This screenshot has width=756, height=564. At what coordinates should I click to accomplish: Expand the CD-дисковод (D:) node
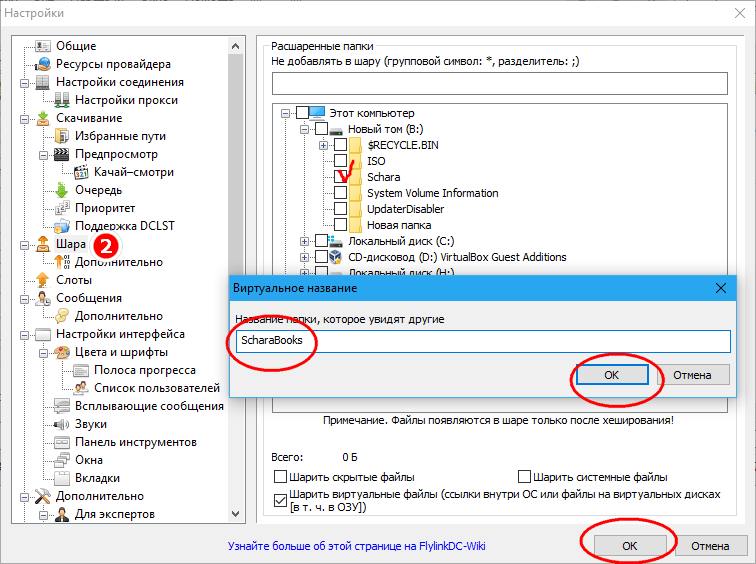pyautogui.click(x=304, y=257)
